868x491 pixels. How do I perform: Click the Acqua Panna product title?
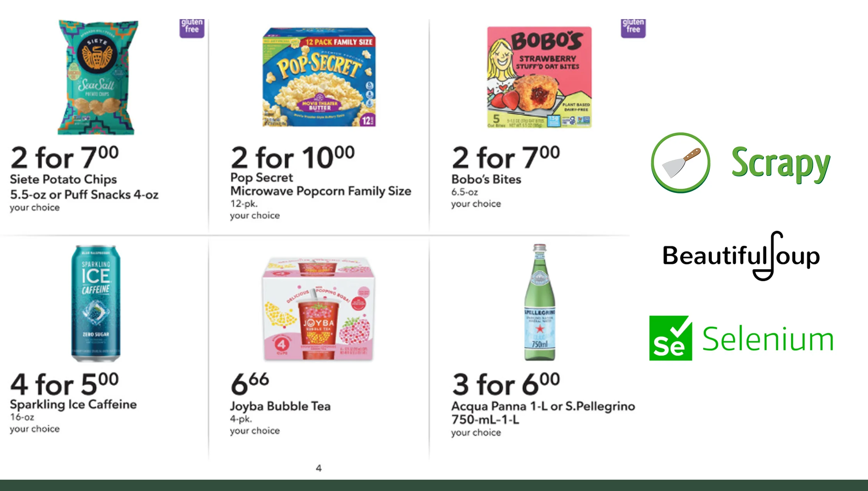tap(543, 412)
